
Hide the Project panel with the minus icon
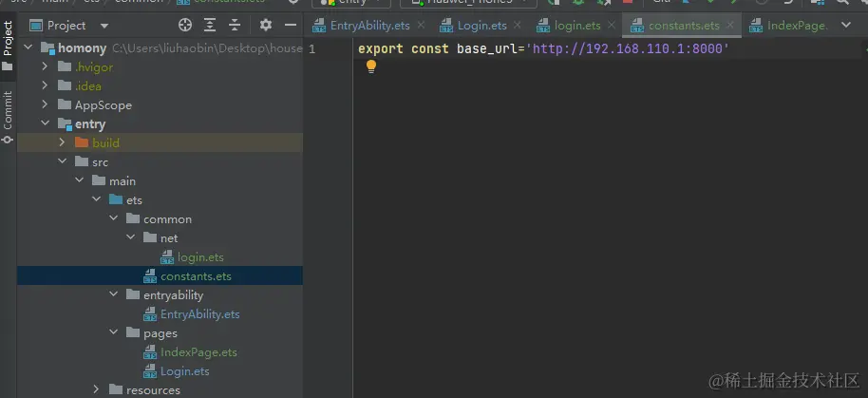291,25
